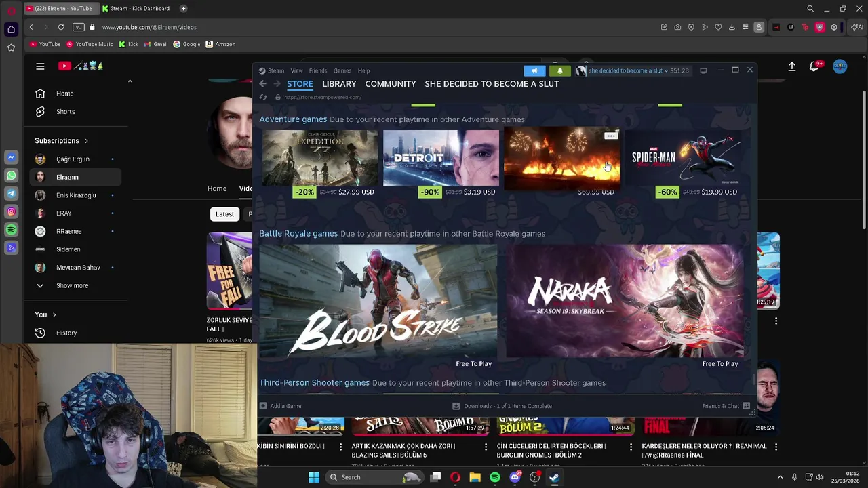Open History in YouTube sidebar
This screenshot has height=488, width=868.
66,333
